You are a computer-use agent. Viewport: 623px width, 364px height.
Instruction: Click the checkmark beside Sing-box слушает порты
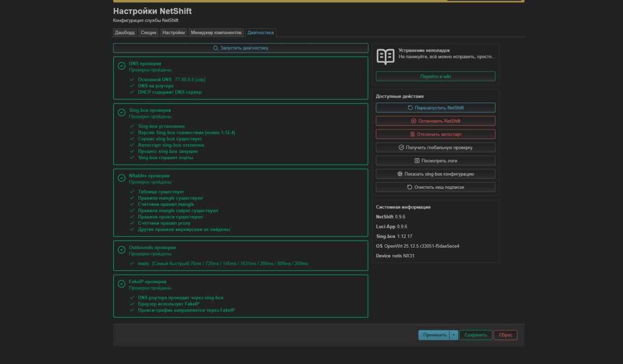point(132,158)
